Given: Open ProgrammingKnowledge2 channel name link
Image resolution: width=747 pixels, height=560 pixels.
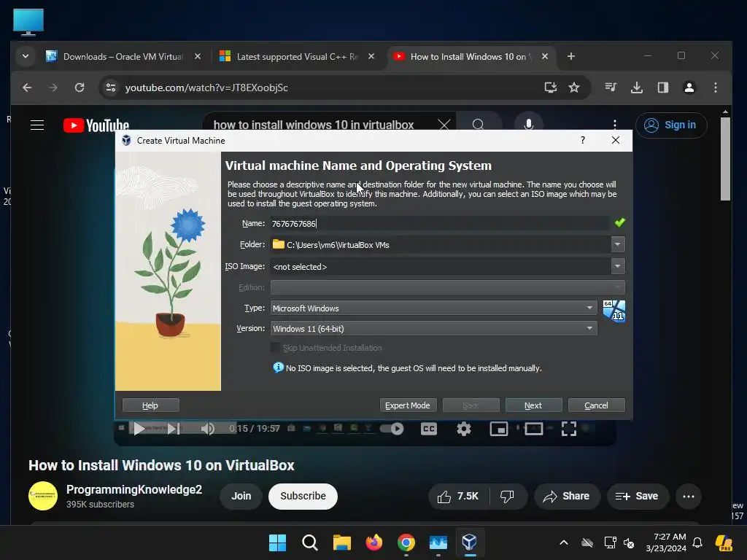Looking at the screenshot, I should [x=134, y=489].
